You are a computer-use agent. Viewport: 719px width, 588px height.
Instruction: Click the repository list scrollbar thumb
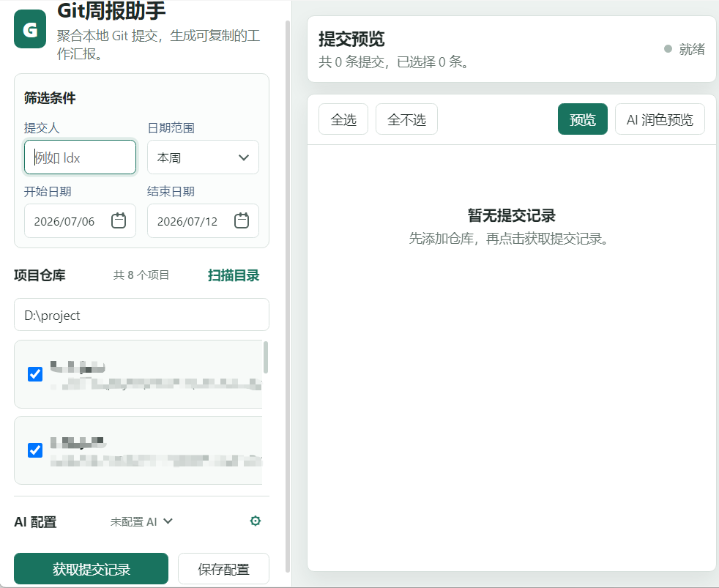coord(266,357)
